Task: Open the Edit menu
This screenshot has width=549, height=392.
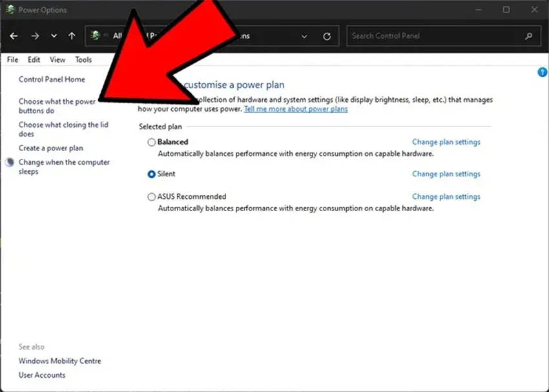Action: click(34, 59)
